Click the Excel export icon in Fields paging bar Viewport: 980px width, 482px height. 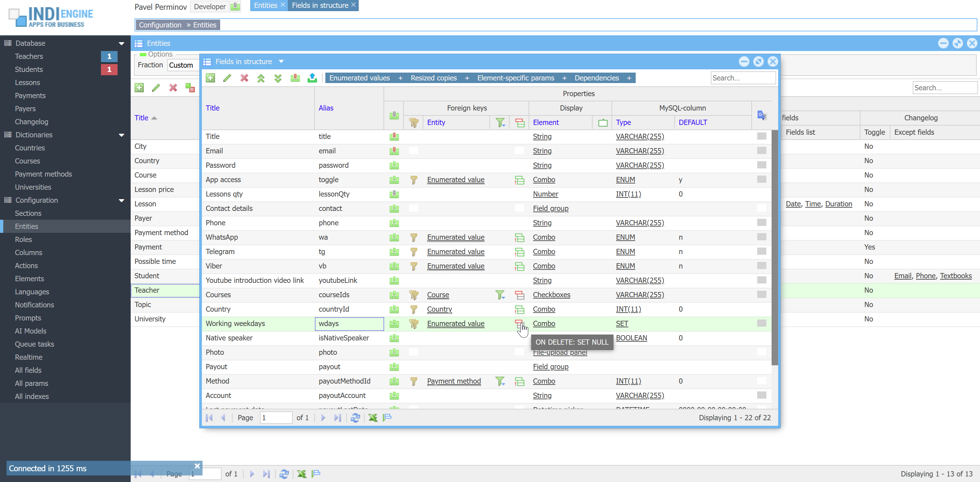tap(373, 418)
